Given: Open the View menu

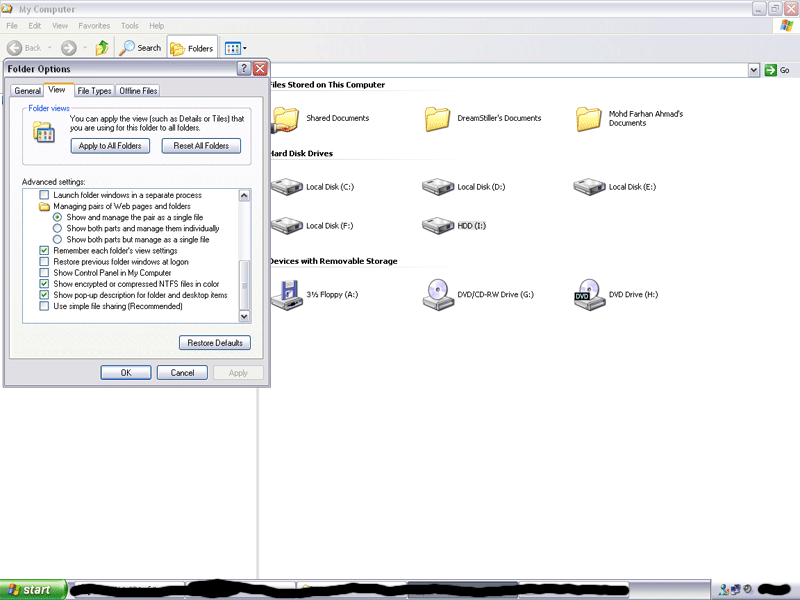Looking at the screenshot, I should click(x=60, y=26).
